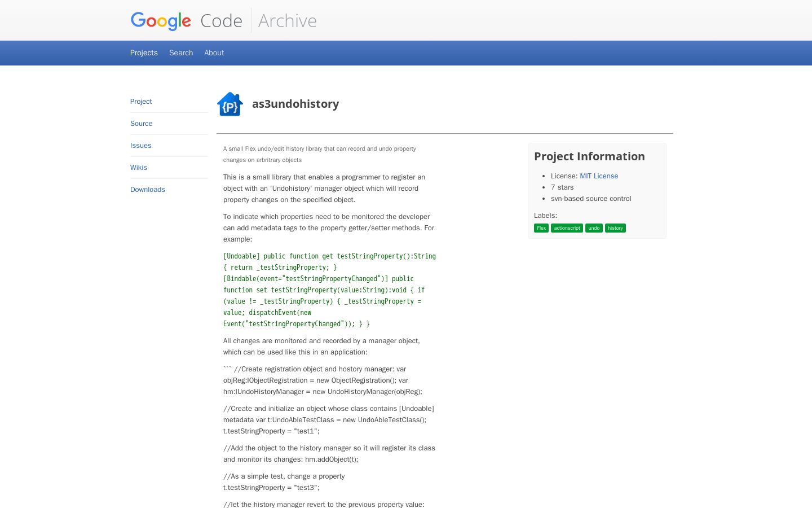The height and width of the screenshot is (508, 812).
Task: Click 'Event("testStringPropertyChanged")); } }' code line
Action: tap(297, 324)
